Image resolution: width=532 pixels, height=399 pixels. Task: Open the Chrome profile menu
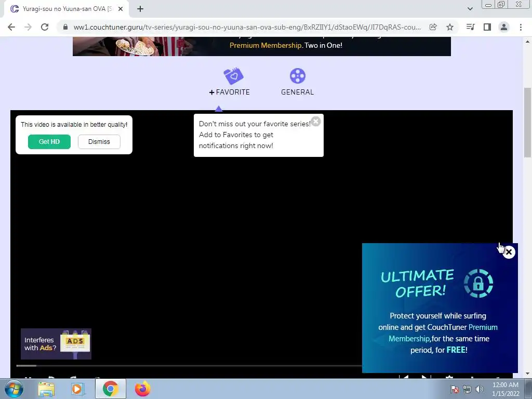click(504, 27)
